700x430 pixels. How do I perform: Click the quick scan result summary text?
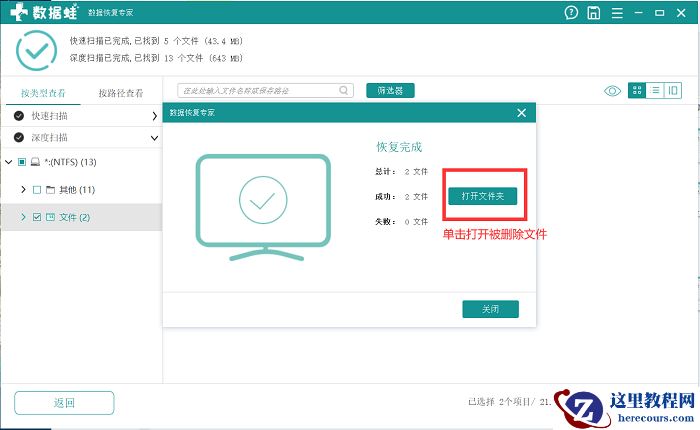pyautogui.click(x=156, y=41)
